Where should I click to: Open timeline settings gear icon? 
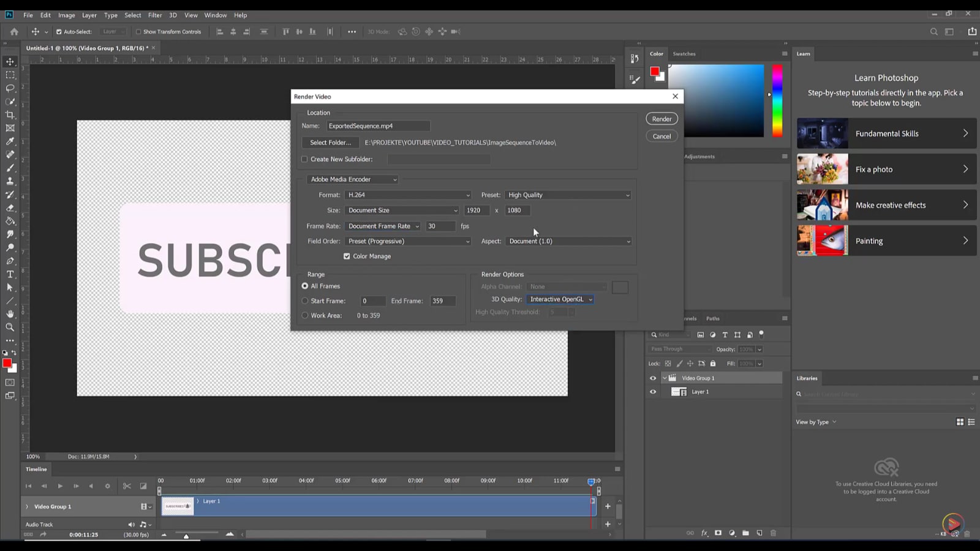coord(107,486)
